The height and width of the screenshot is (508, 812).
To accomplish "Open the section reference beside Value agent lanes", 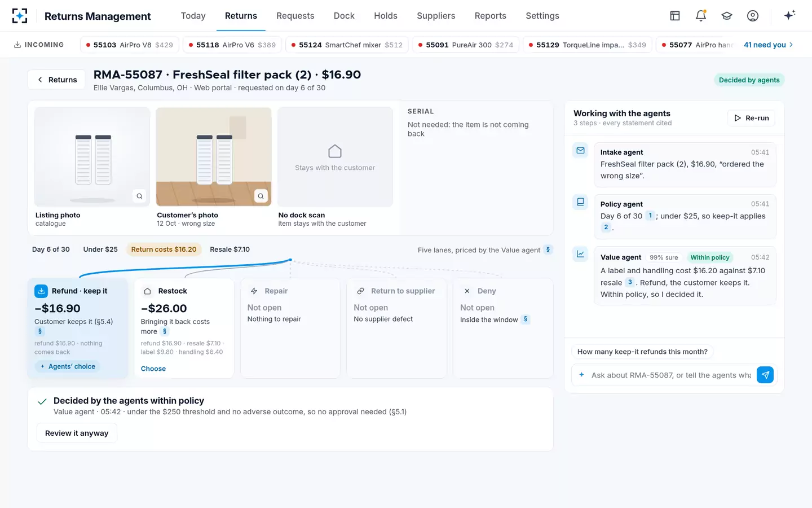I will pyautogui.click(x=548, y=249).
